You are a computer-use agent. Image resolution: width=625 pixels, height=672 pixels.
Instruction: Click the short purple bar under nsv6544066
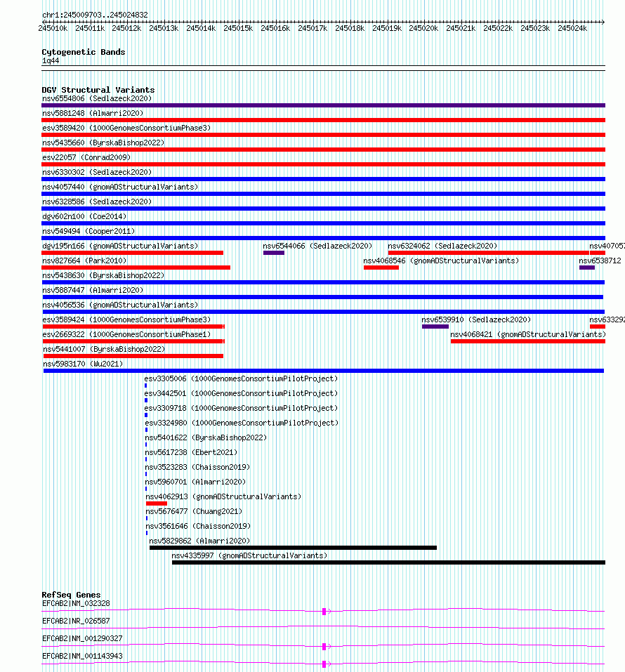[274, 253]
